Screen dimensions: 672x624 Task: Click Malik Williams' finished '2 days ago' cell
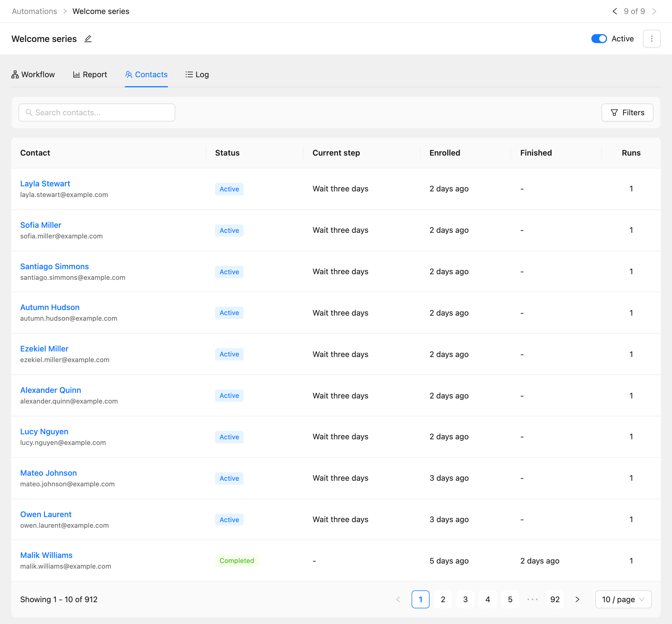[x=540, y=561]
